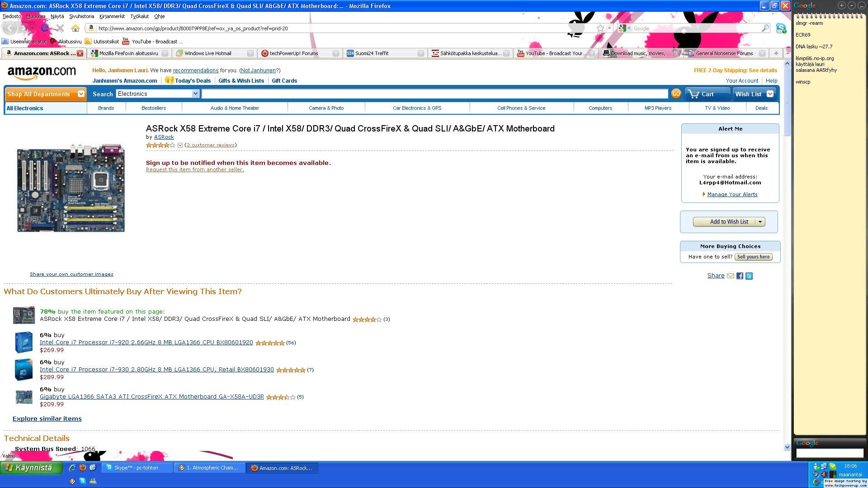Click the magnifier icon in the Google search box
Screen dimensions: 868x488
tap(765, 28)
